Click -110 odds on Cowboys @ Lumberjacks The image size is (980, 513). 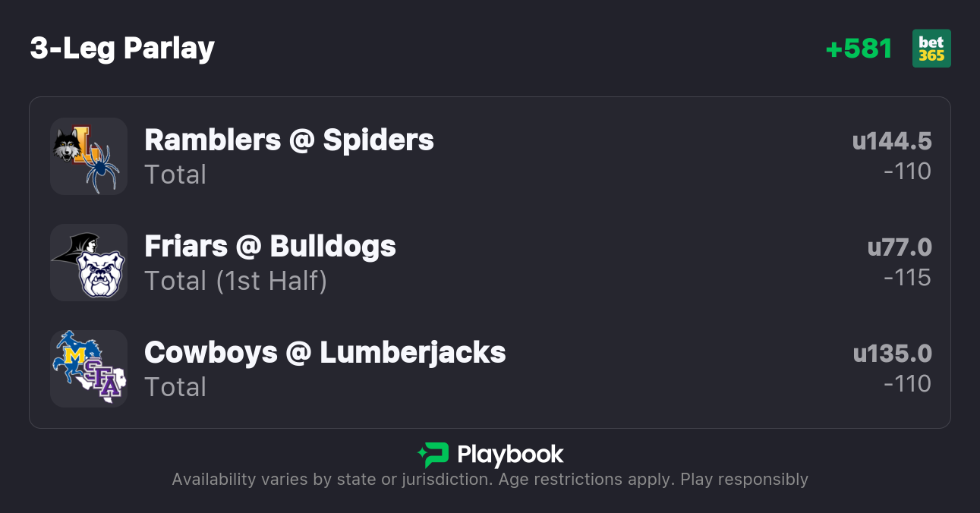click(x=907, y=384)
